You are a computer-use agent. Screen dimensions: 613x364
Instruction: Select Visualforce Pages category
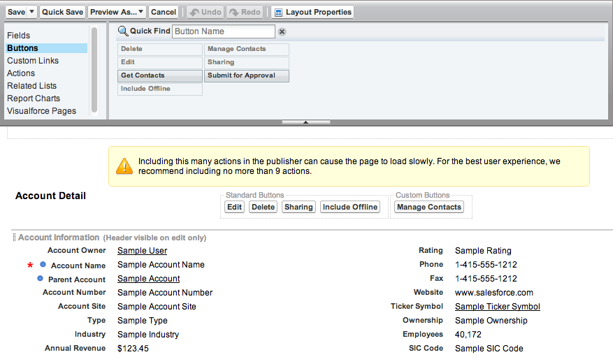(x=41, y=111)
